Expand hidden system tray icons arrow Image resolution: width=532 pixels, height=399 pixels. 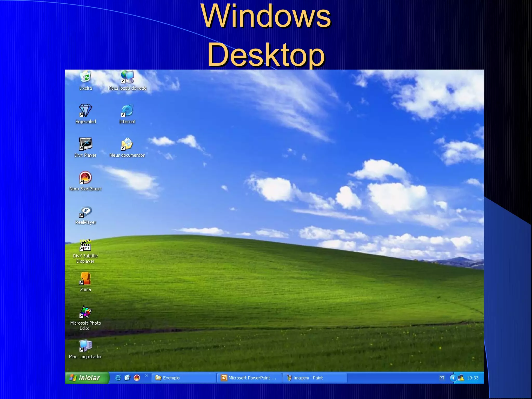(x=453, y=378)
